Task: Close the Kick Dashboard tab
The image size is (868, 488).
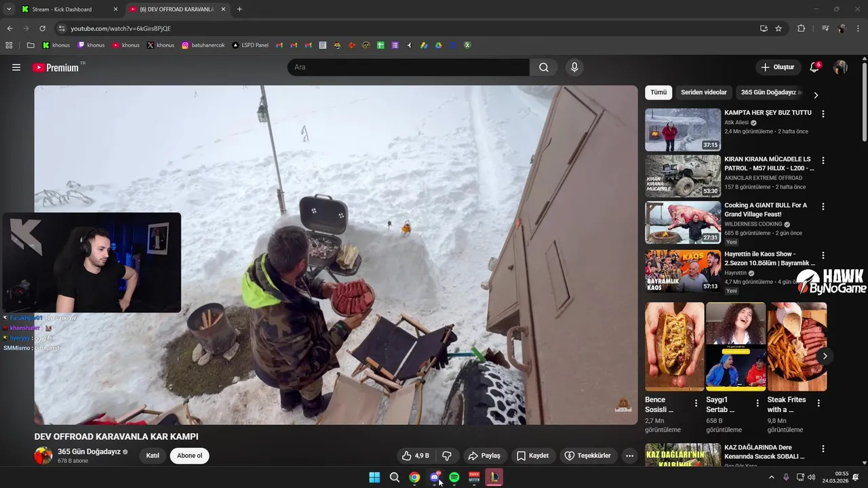Action: click(x=115, y=9)
